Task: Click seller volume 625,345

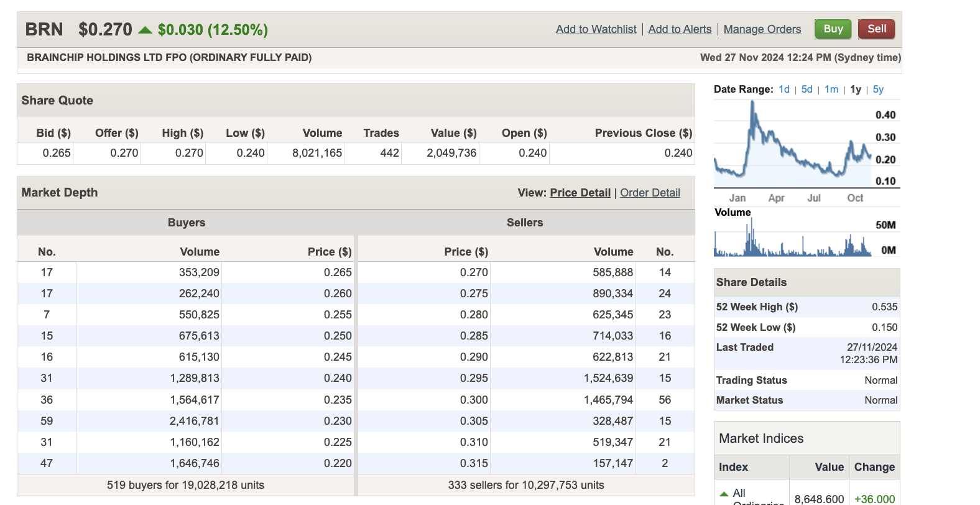Action: 612,315
